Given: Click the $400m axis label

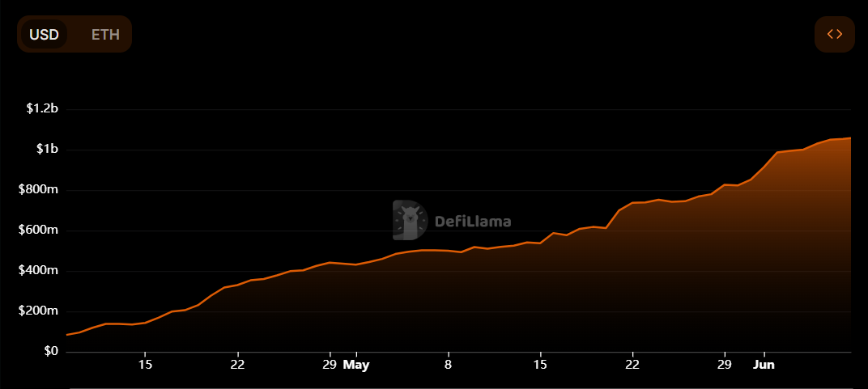Looking at the screenshot, I should click(x=37, y=271).
